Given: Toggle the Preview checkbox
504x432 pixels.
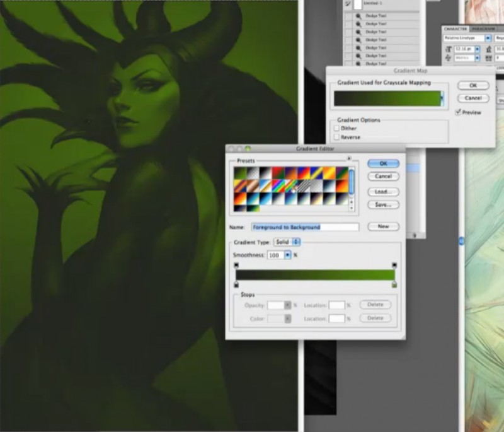Looking at the screenshot, I should (458, 112).
